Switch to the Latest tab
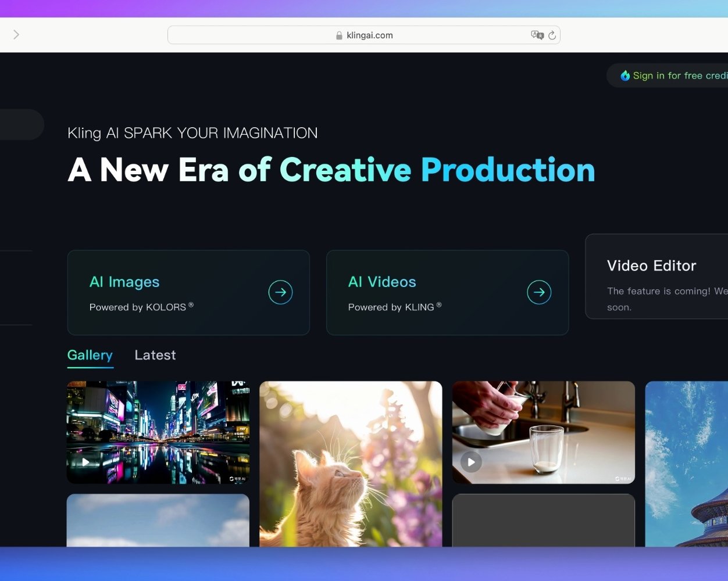Viewport: 728px width, 581px height. click(x=155, y=355)
